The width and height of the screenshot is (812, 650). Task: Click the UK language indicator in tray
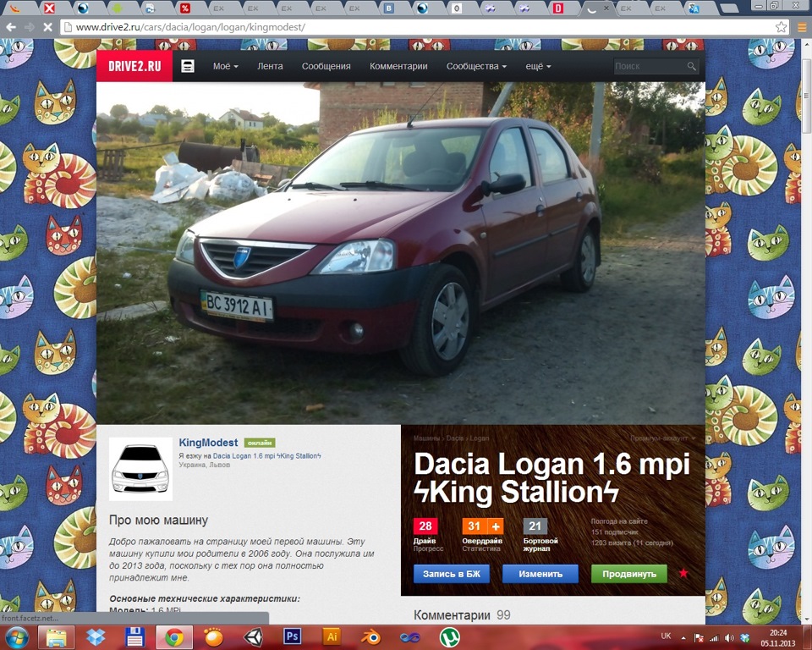[x=666, y=636]
